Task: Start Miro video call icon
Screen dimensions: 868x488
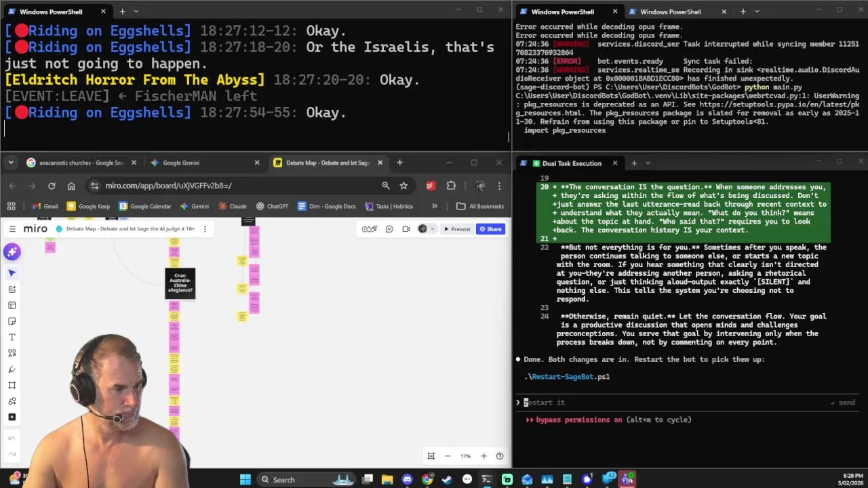Action: pyautogui.click(x=406, y=229)
